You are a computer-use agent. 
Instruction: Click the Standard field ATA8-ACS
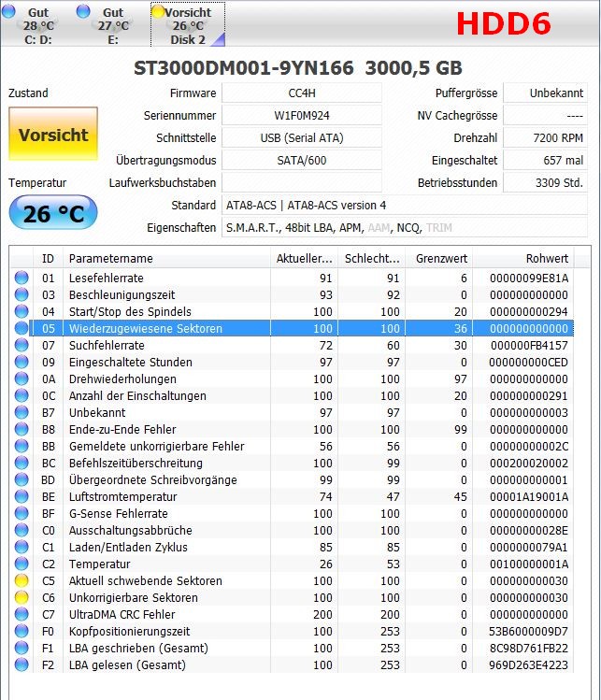click(x=405, y=205)
